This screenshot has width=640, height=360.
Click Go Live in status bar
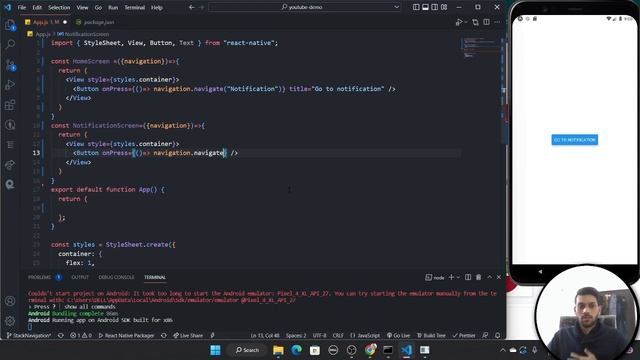coord(398,336)
